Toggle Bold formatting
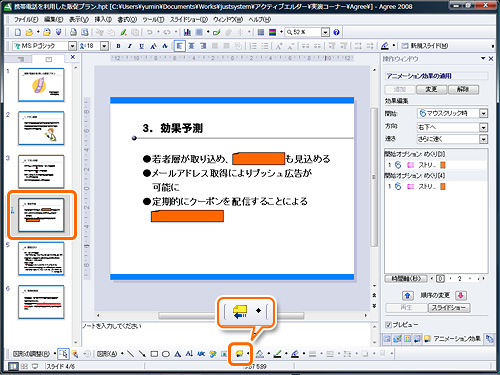 [x=118, y=46]
